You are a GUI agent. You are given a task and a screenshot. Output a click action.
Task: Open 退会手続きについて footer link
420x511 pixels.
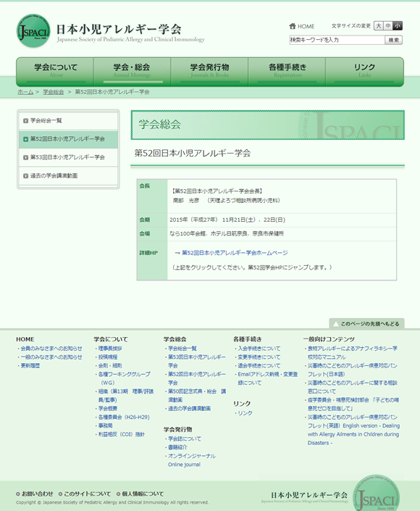point(259,365)
